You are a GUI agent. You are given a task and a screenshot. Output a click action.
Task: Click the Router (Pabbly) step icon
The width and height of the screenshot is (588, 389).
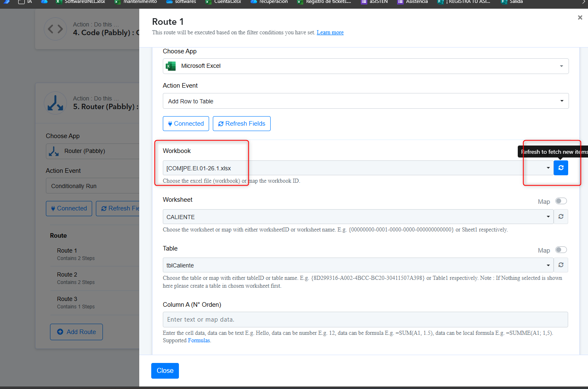pyautogui.click(x=55, y=103)
